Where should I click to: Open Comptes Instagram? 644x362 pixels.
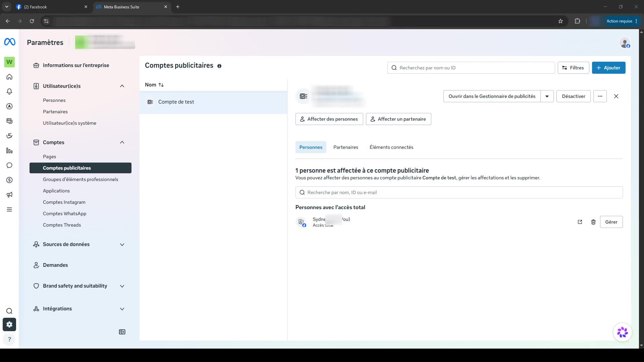pos(64,202)
